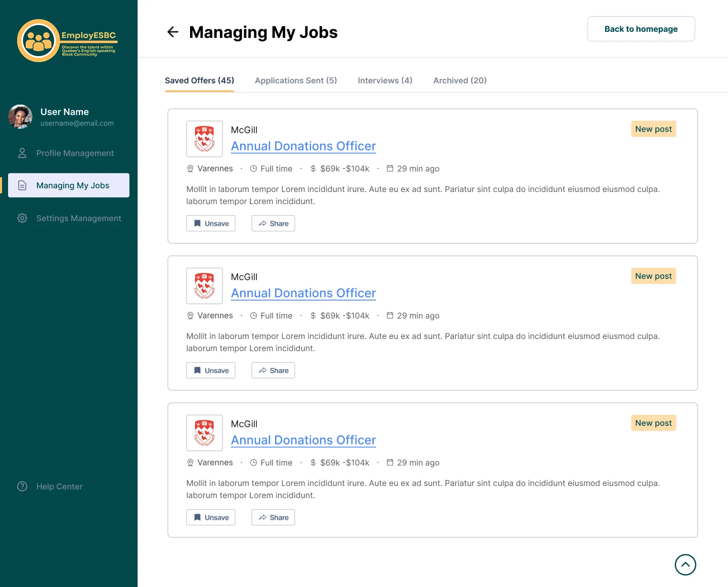
Task: Click the Settings Management gear icon
Action: (22, 218)
